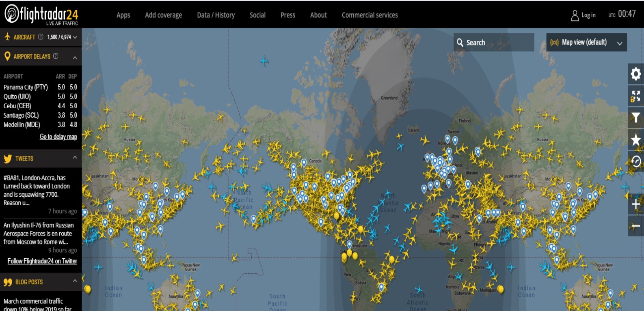
Task: Click the quotation mark Blog Posts icon
Action: pos(8,282)
